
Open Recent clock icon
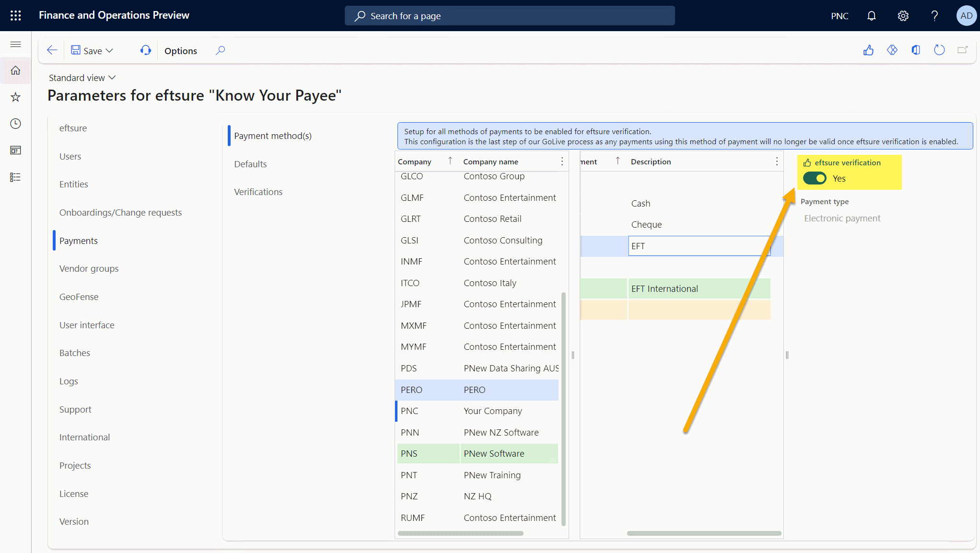(x=15, y=124)
